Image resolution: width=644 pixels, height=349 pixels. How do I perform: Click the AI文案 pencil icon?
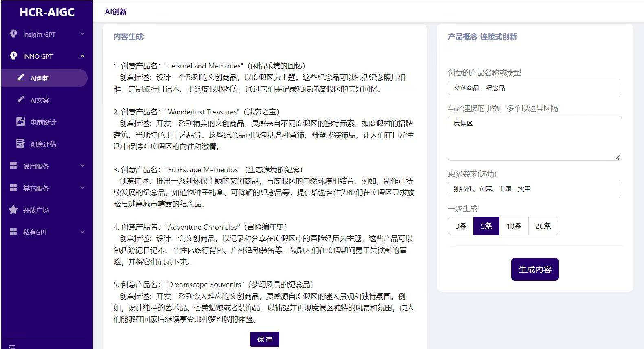(x=20, y=100)
